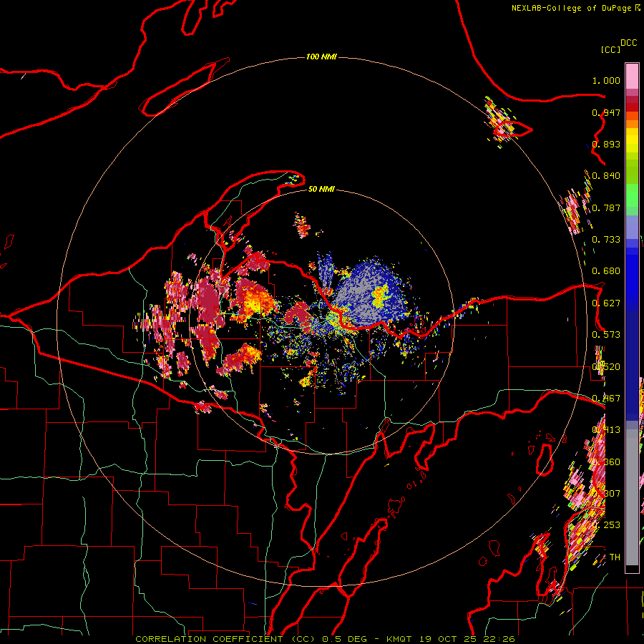
Task: Click the [CC] units label above the scale
Action: (610, 49)
